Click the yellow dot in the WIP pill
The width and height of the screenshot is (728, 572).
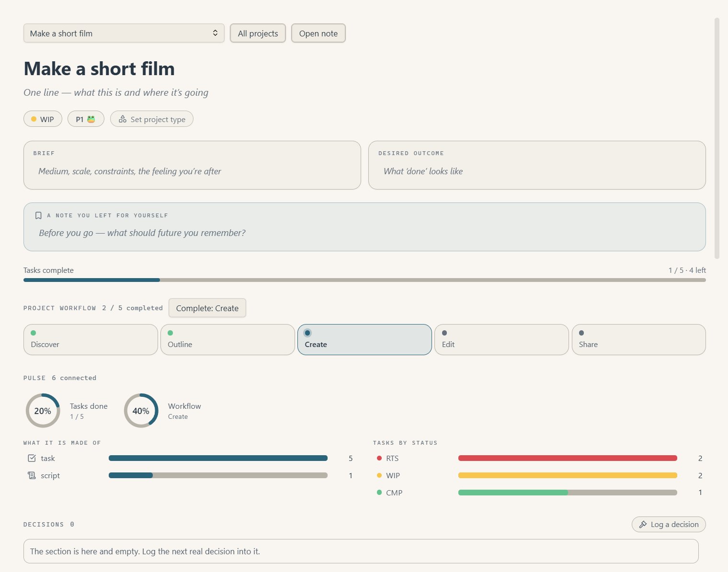[34, 119]
